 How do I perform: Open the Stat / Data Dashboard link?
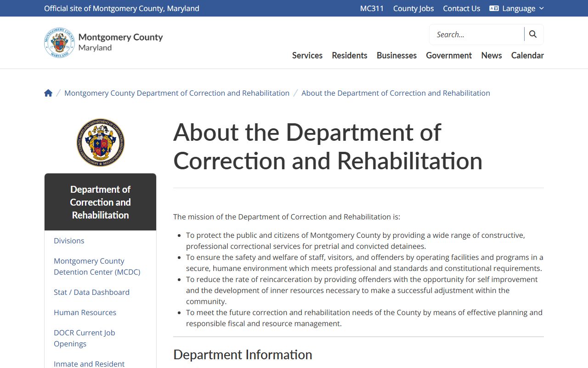point(91,292)
